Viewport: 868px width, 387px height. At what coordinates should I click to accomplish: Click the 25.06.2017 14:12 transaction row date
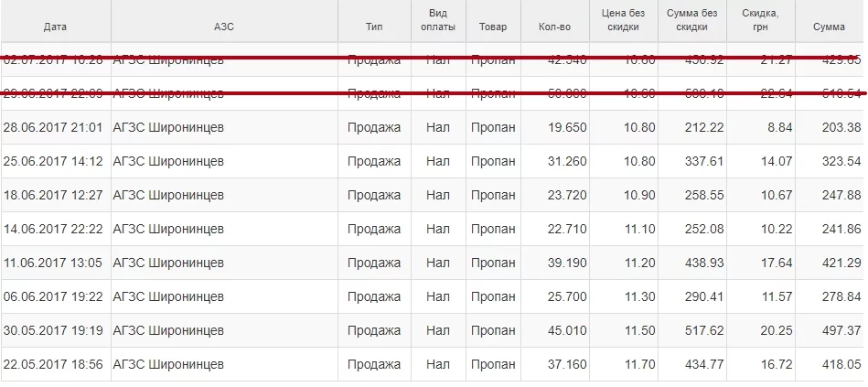tap(53, 161)
